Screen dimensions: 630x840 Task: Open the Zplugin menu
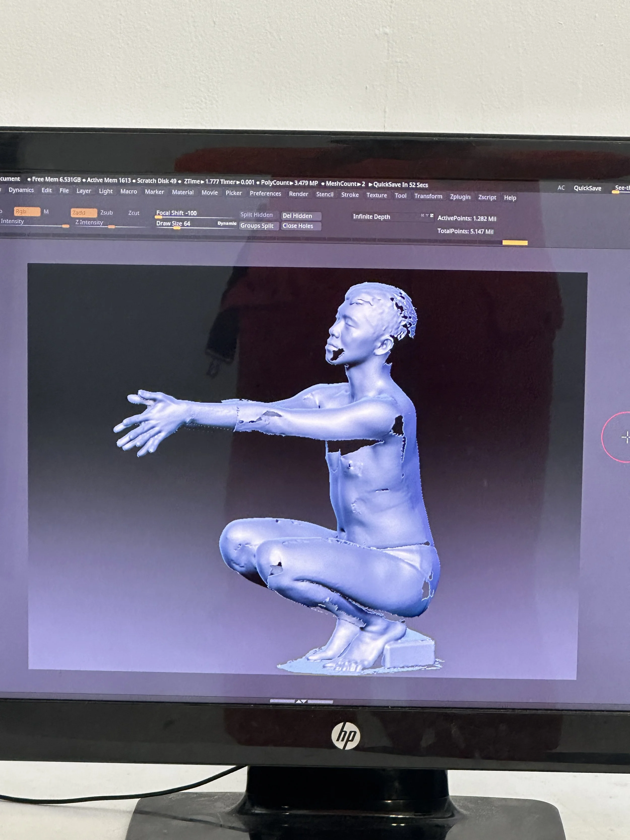coord(460,197)
